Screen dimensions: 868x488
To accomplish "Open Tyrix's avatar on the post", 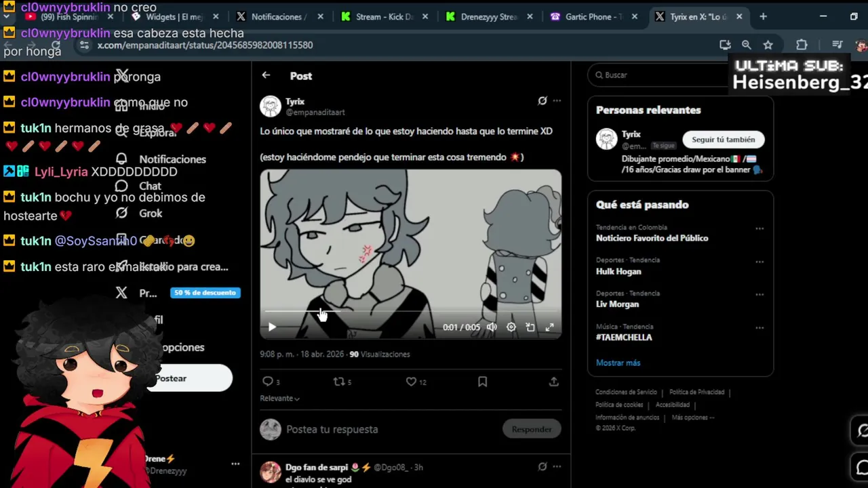I will [271, 106].
